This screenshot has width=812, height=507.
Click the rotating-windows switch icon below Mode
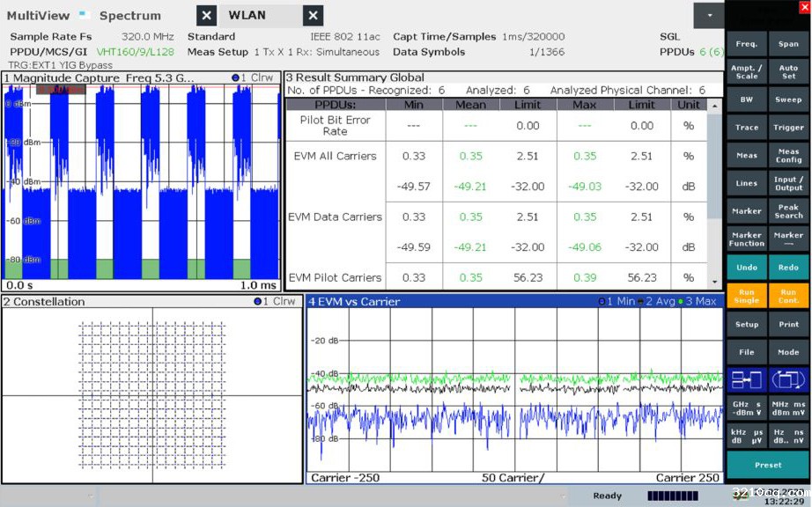click(788, 380)
